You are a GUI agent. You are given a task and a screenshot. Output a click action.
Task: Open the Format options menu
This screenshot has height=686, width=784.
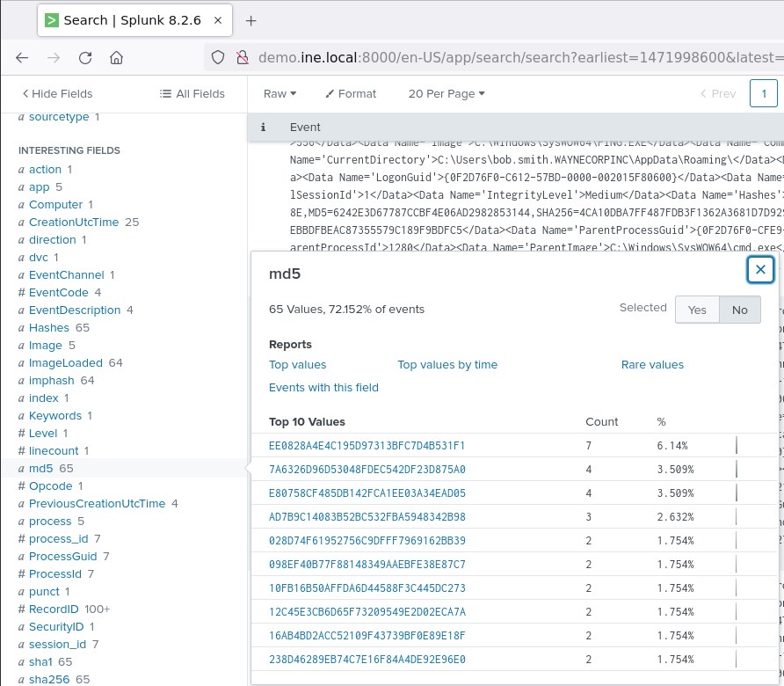pos(351,93)
